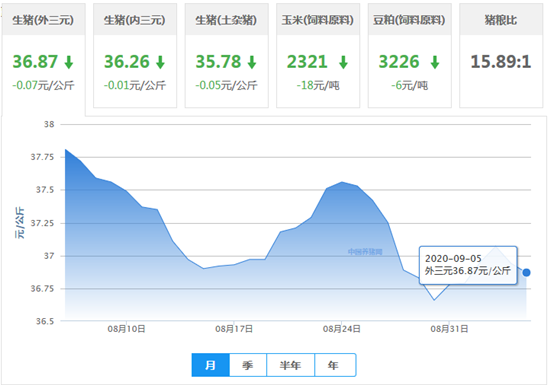Change the chart range to 半年

coord(290,365)
